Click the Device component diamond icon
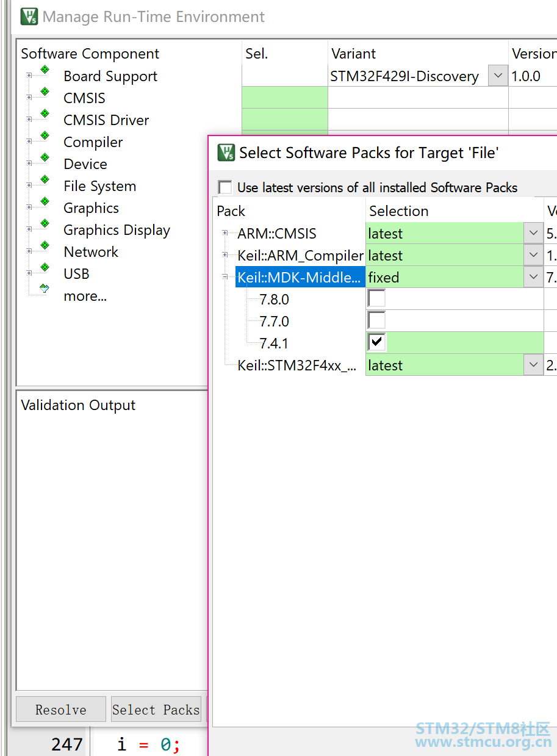Screen dimensions: 557x756 (x=45, y=157)
